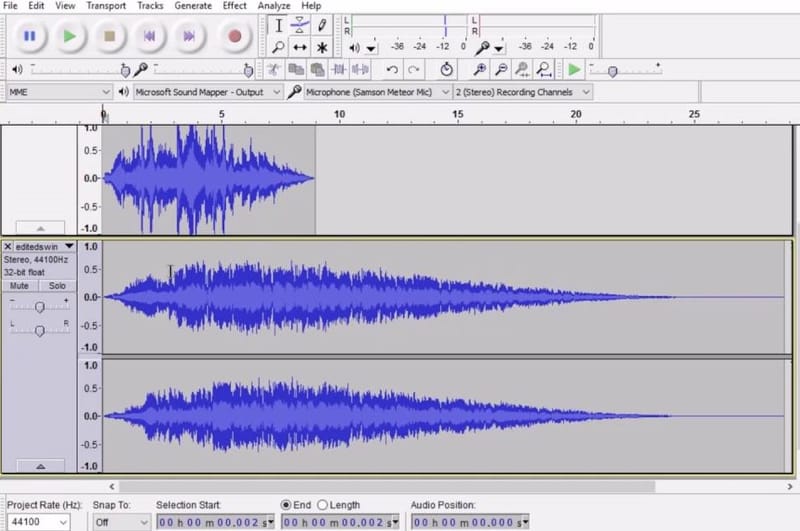Open editedswin track name menu
The image size is (800, 531).
(x=44, y=246)
